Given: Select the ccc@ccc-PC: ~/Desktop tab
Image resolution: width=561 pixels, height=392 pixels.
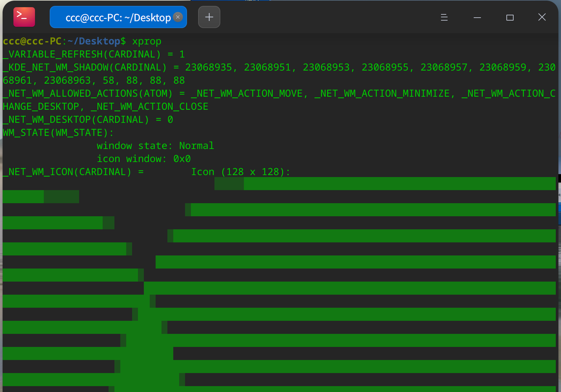Looking at the screenshot, I should click(x=118, y=17).
